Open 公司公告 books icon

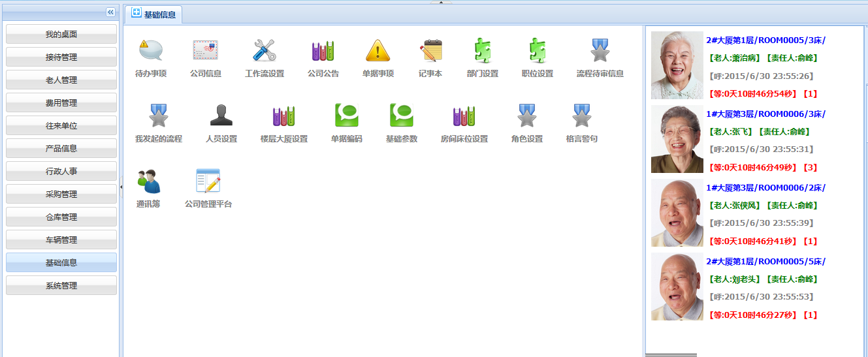pyautogui.click(x=323, y=50)
